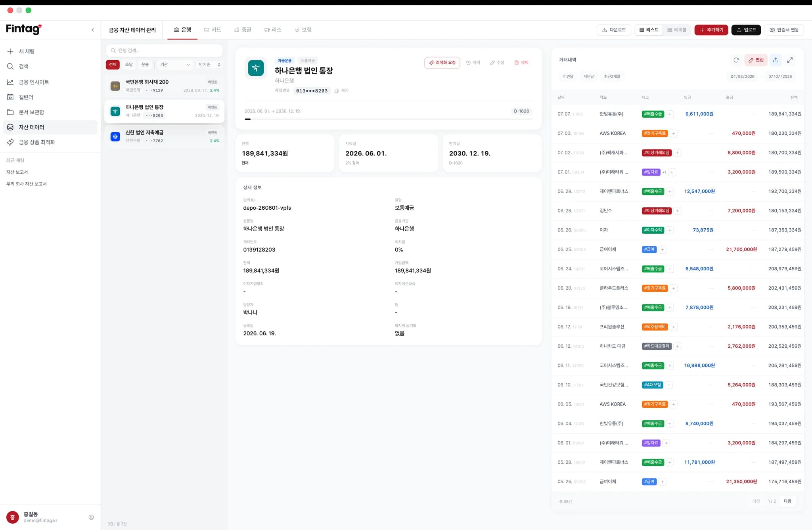The image size is (812, 530).
Task: Switch to the 보험 tab
Action: coord(303,30)
